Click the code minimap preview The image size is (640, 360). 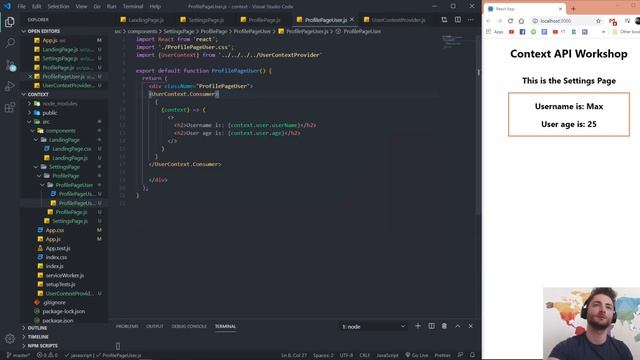point(453,41)
